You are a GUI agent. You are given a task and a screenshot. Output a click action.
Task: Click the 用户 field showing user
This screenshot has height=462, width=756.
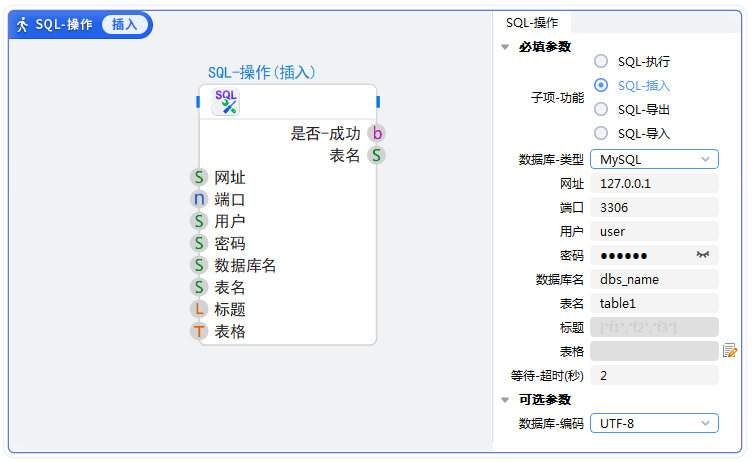coord(654,231)
